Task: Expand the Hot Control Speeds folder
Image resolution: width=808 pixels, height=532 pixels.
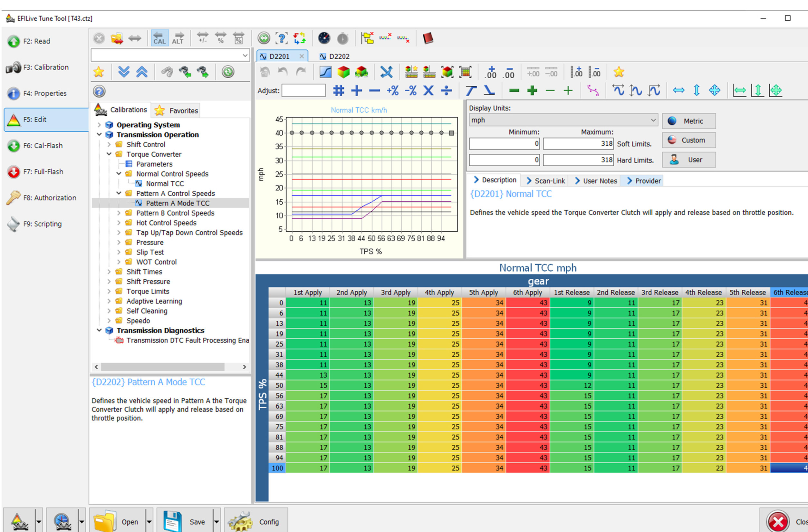Action: [119, 223]
